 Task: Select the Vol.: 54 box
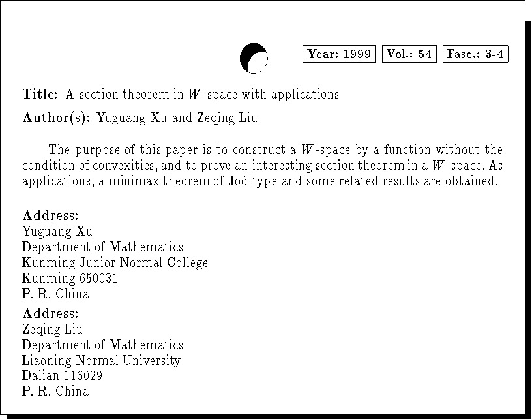point(409,54)
